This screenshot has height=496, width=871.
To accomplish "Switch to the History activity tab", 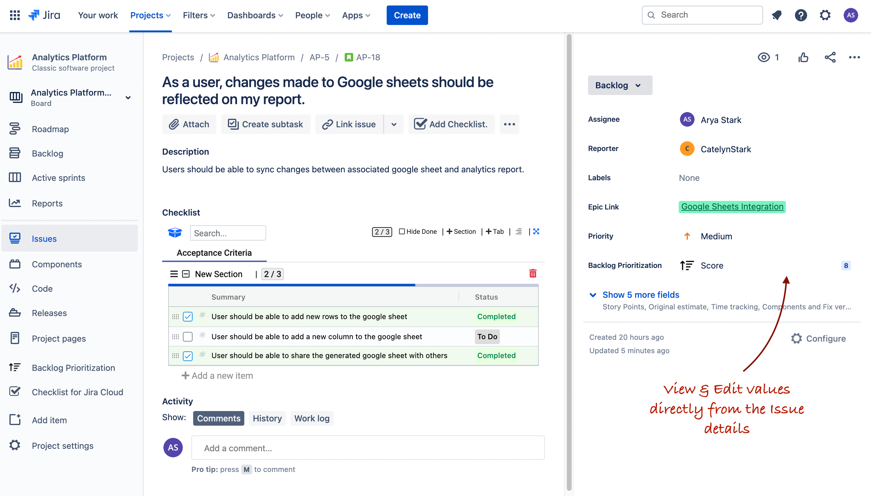I will pyautogui.click(x=267, y=419).
